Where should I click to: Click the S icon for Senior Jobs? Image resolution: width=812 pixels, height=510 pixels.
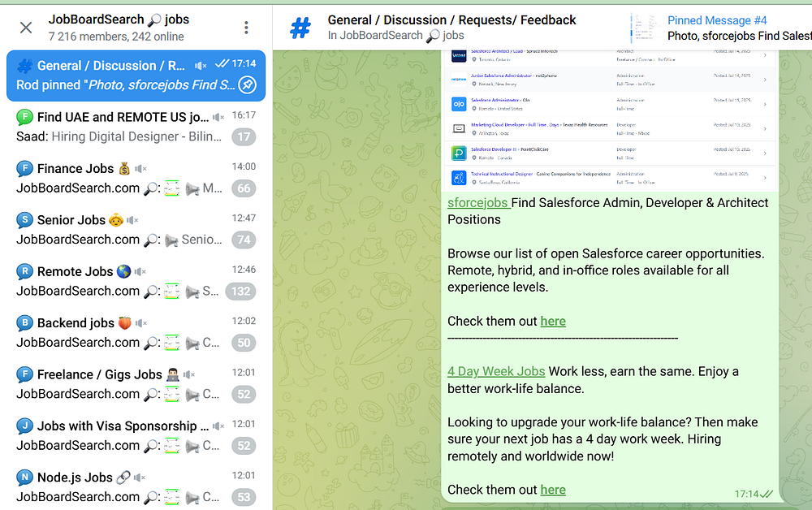click(x=24, y=220)
